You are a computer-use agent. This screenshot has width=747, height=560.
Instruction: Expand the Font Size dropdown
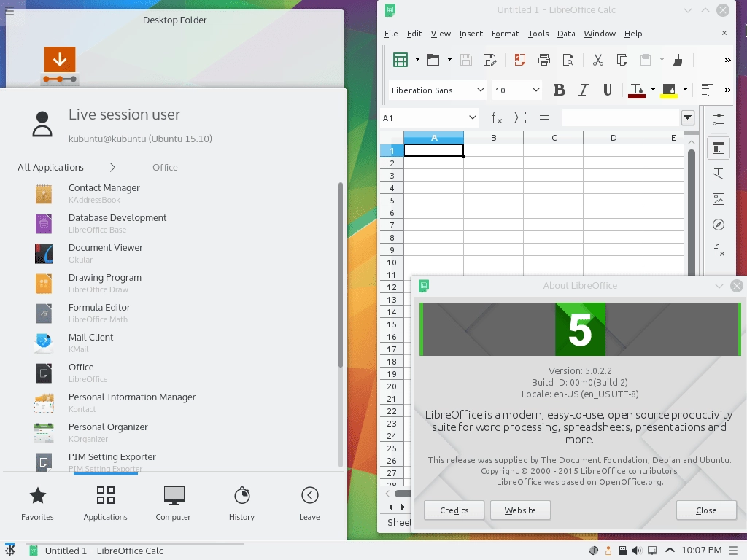[535, 90]
